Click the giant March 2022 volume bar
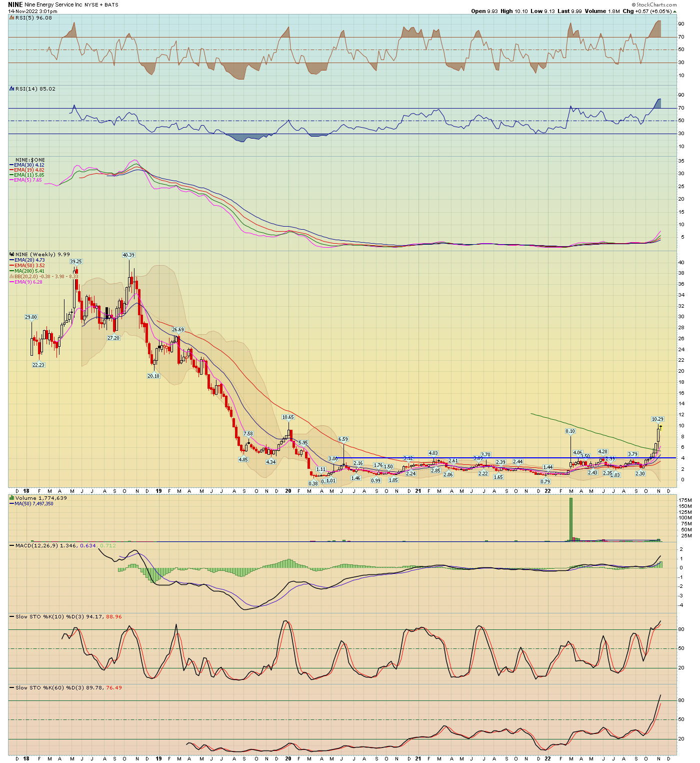700x763 pixels. pyautogui.click(x=570, y=520)
